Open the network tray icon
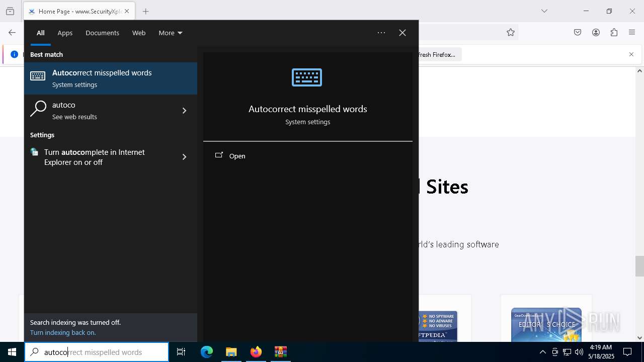644x362 pixels. pyautogui.click(x=567, y=352)
